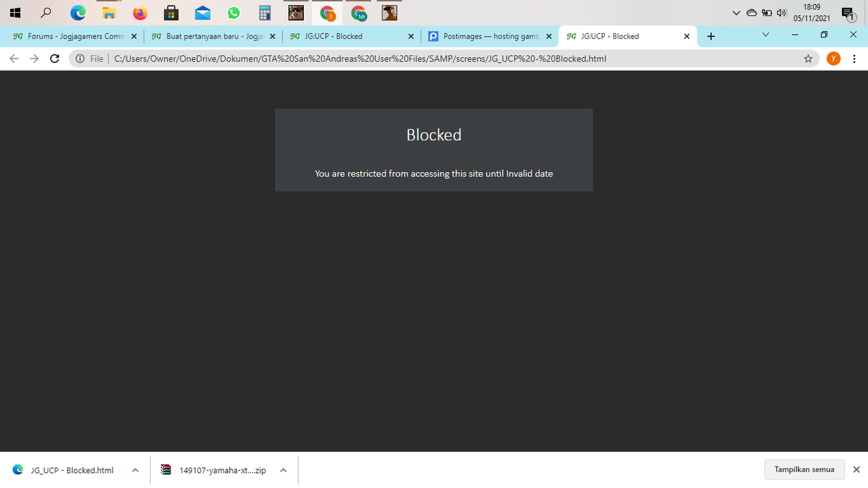The image size is (868, 488).
Task: Open the notification center icon
Action: click(x=848, y=13)
